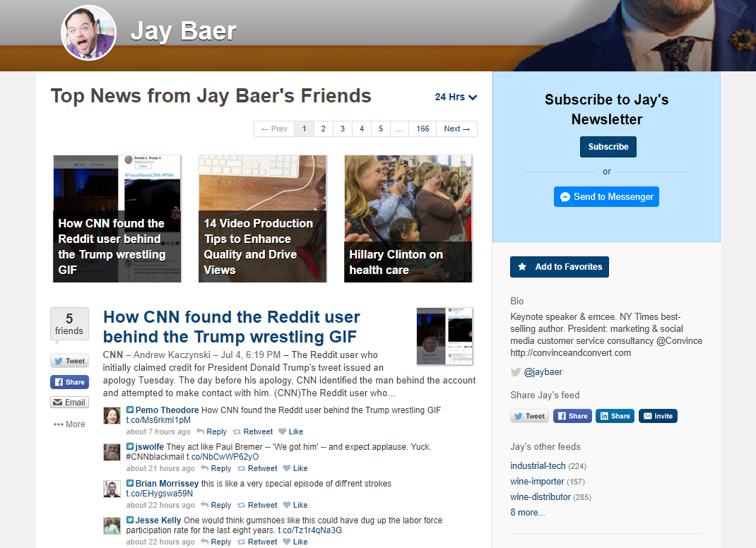Select current page 1 in pagination
Screen dimensions: 756x548
point(305,129)
